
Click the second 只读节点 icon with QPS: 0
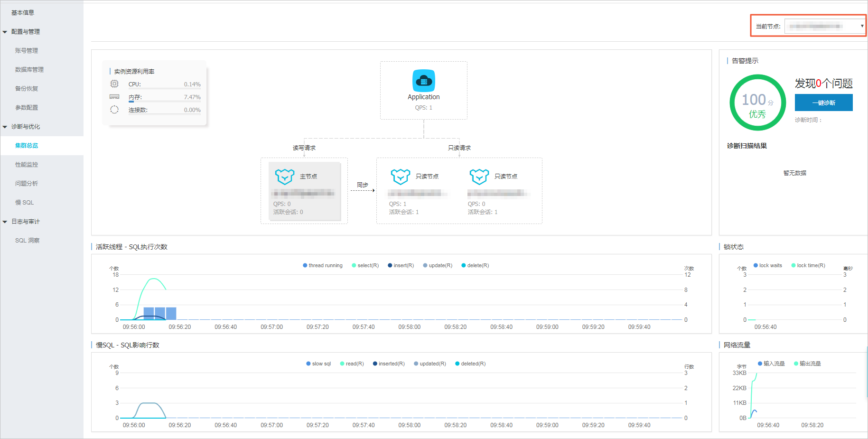(x=479, y=177)
